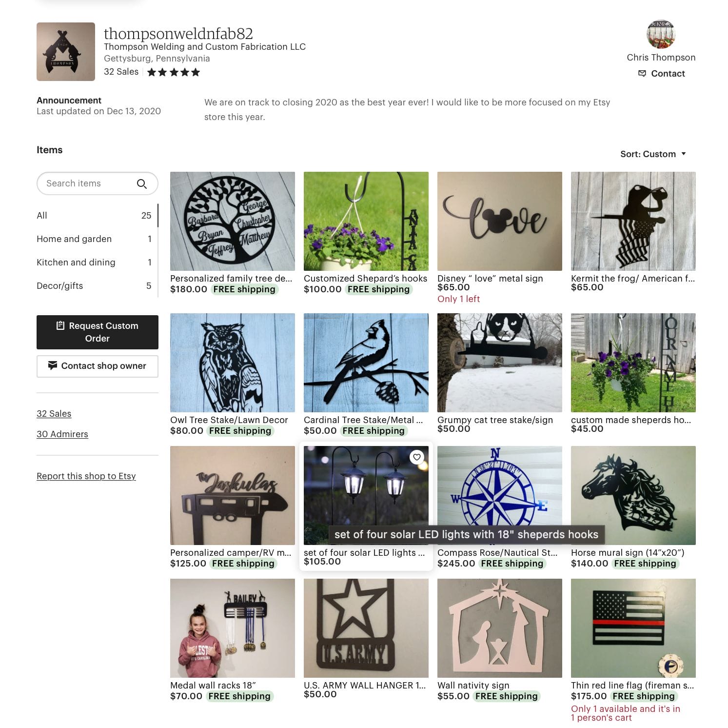Favorite the solar LED lights listing heart

tap(416, 457)
